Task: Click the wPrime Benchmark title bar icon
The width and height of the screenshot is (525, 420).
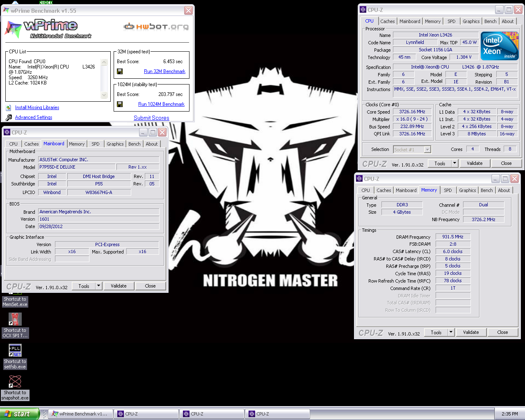Action: pyautogui.click(x=6, y=10)
